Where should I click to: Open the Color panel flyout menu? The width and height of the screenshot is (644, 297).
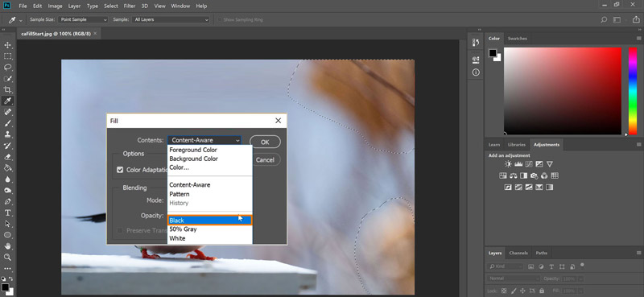click(x=638, y=38)
